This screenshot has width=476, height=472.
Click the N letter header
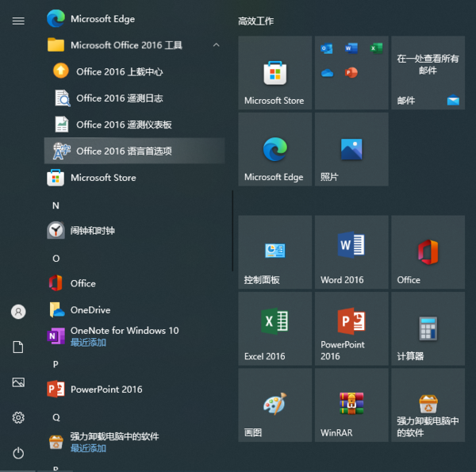[56, 205]
